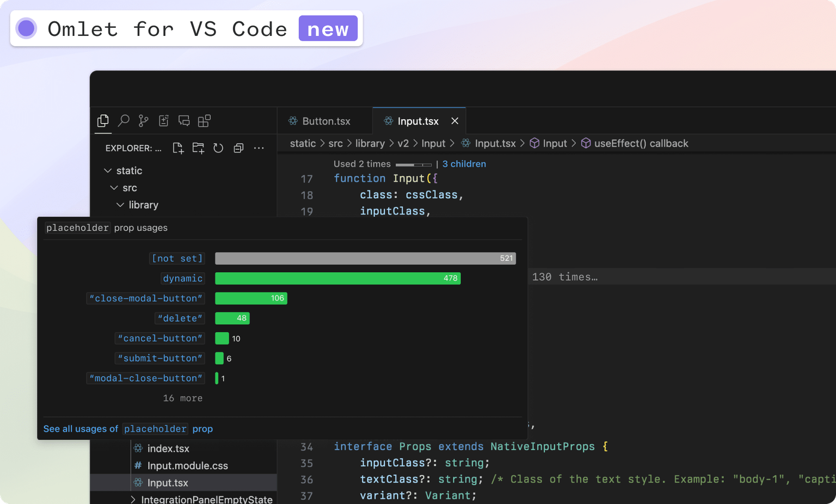Select Input in the breadcrumb trail
The image size is (836, 504).
coord(554,143)
